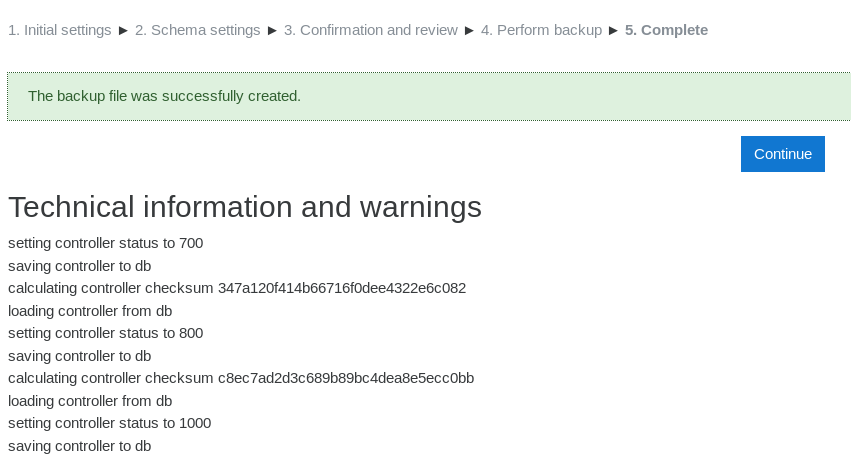This screenshot has width=851, height=469.
Task: Click the Technical information and warnings heading
Action: click(x=245, y=207)
